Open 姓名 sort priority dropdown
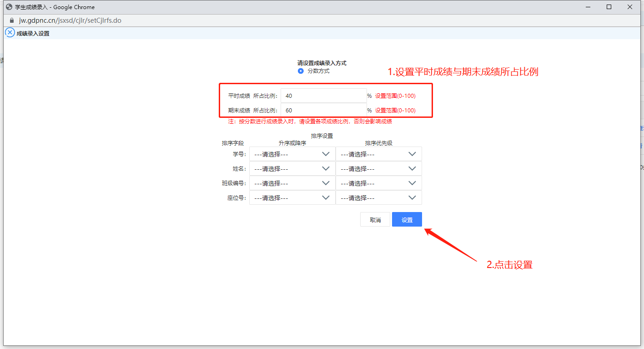 [378, 169]
